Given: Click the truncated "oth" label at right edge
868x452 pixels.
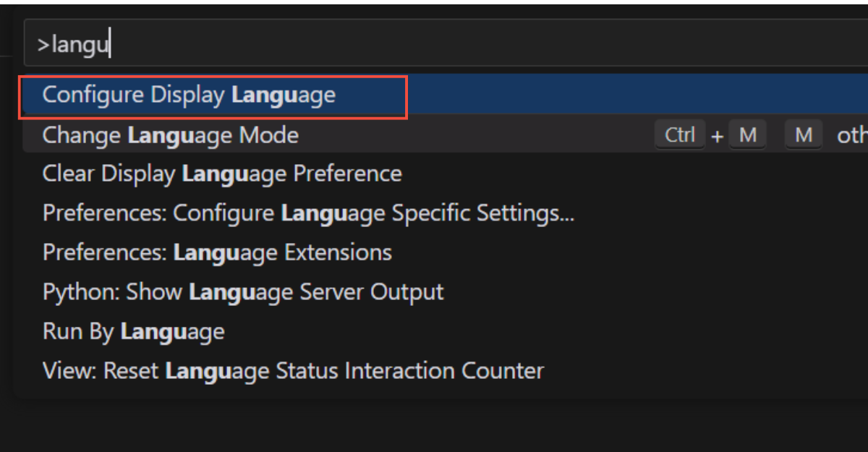Looking at the screenshot, I should click(x=851, y=135).
